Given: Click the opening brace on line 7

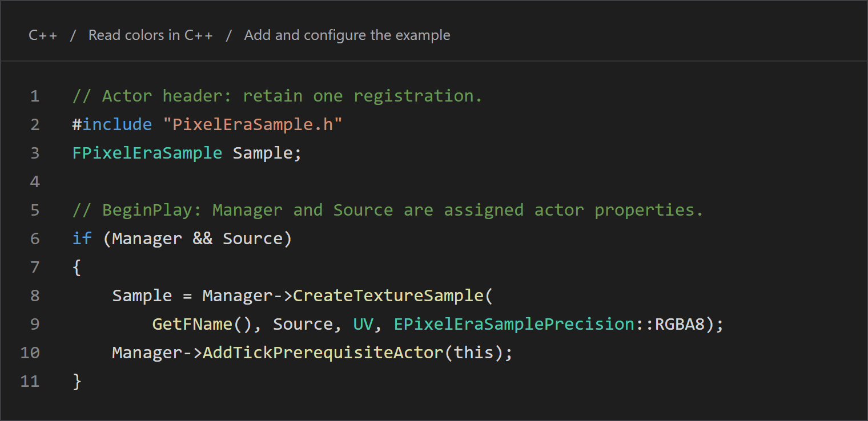Looking at the screenshot, I should coord(77,267).
